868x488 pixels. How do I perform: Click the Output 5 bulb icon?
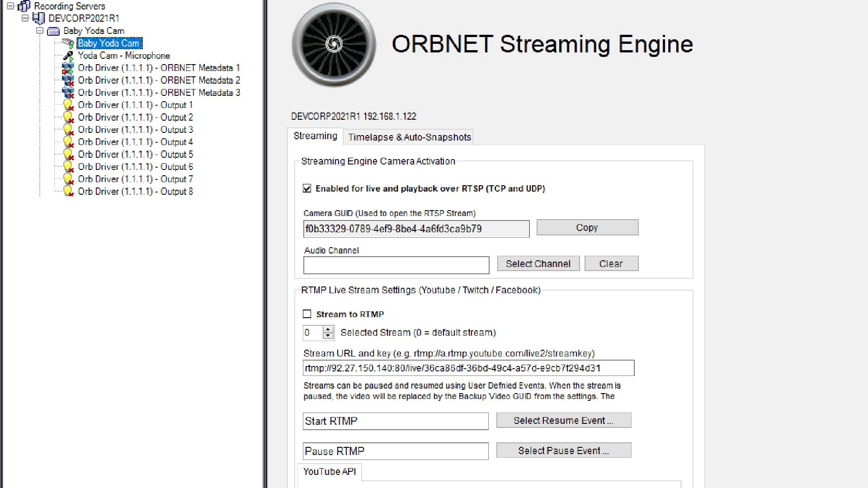pos(68,155)
